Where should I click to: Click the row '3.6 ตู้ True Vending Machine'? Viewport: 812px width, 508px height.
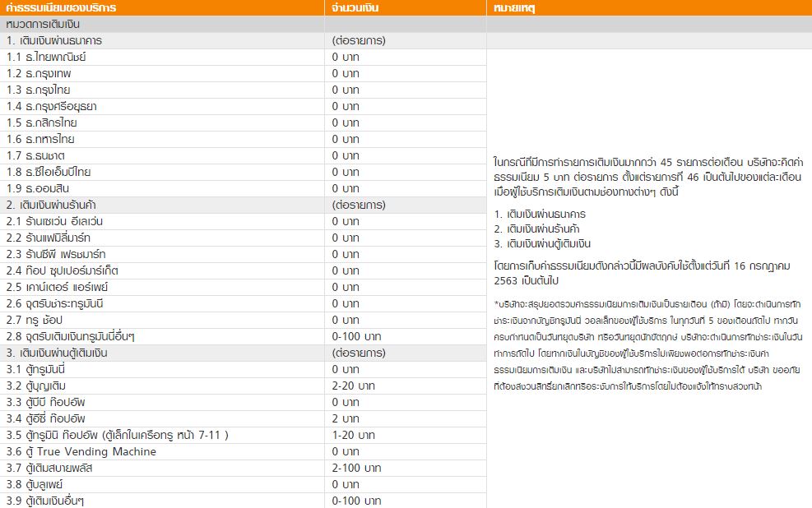click(x=81, y=451)
